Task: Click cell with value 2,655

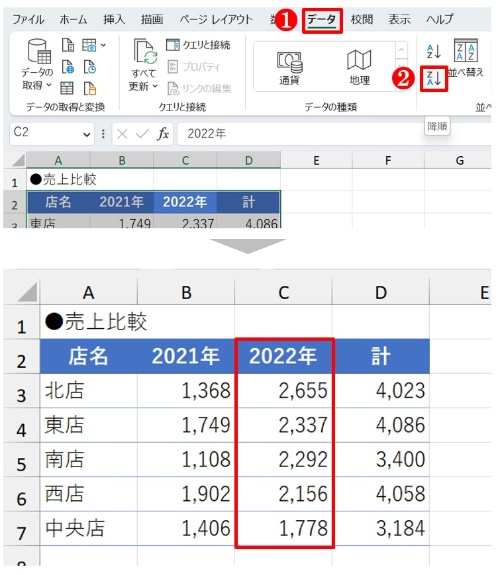Action: [x=283, y=391]
